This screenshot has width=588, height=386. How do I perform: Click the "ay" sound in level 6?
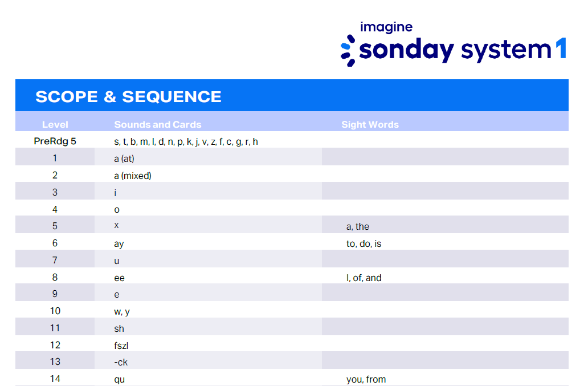point(119,243)
